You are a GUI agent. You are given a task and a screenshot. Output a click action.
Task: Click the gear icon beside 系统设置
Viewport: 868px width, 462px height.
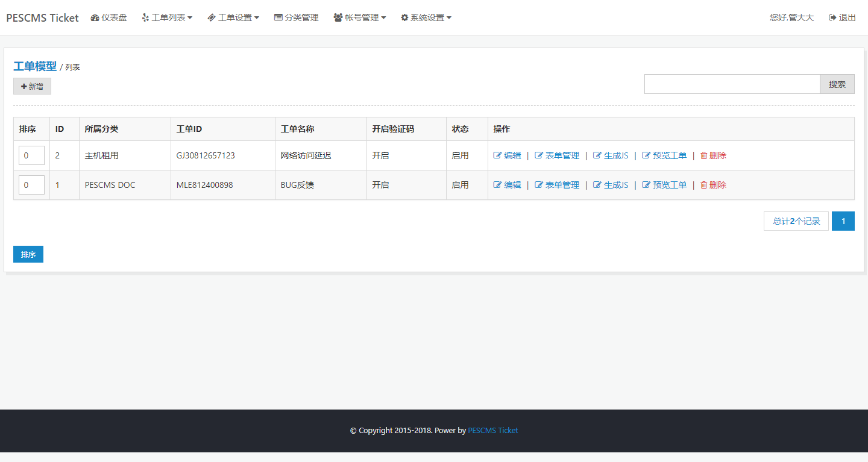tap(404, 18)
